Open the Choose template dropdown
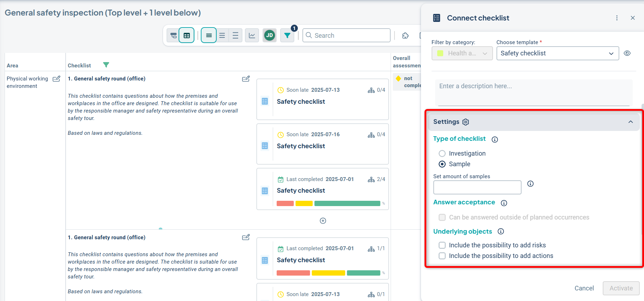The height and width of the screenshot is (301, 644). 558,53
